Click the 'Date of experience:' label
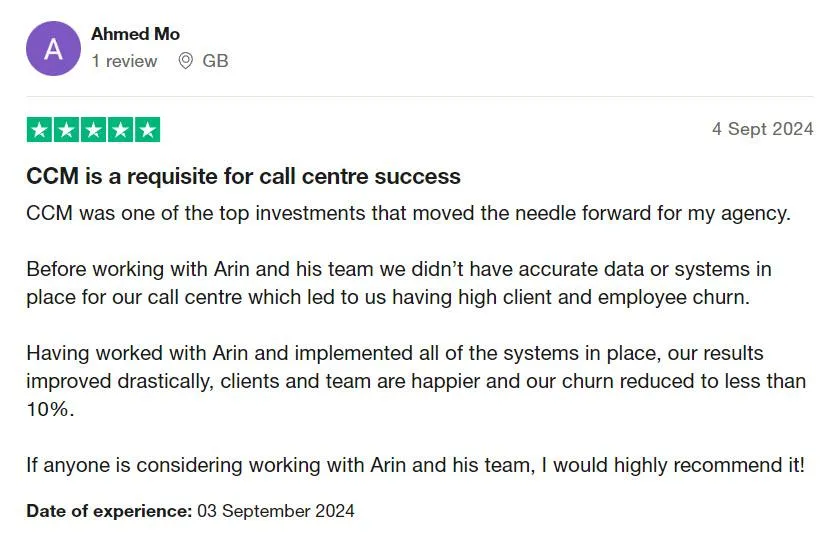This screenshot has width=834, height=540. click(x=109, y=511)
